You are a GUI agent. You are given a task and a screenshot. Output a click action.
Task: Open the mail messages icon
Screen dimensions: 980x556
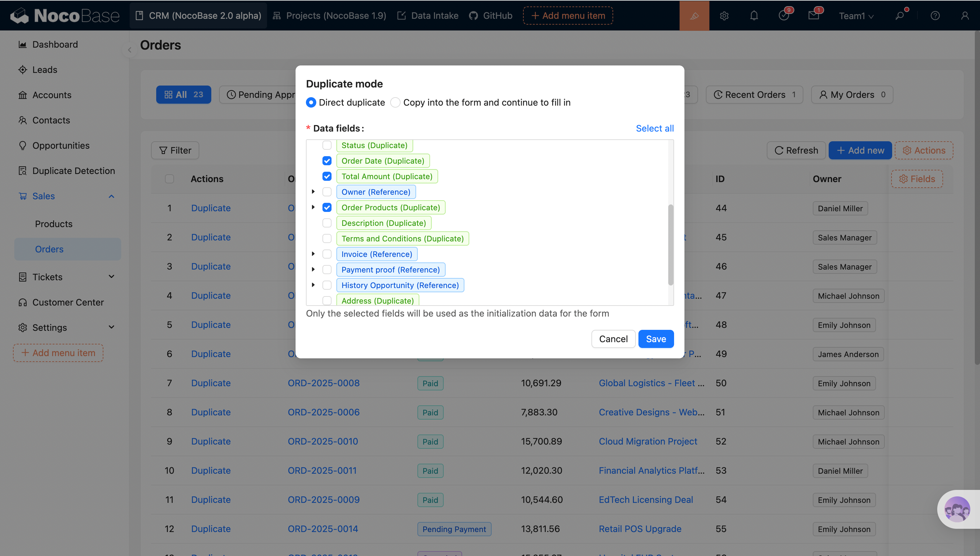pos(813,16)
